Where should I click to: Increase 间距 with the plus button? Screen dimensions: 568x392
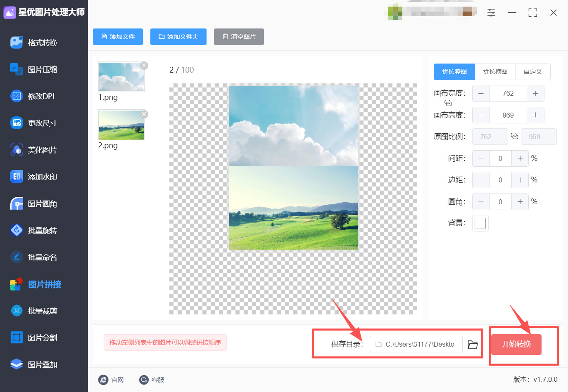click(x=520, y=158)
